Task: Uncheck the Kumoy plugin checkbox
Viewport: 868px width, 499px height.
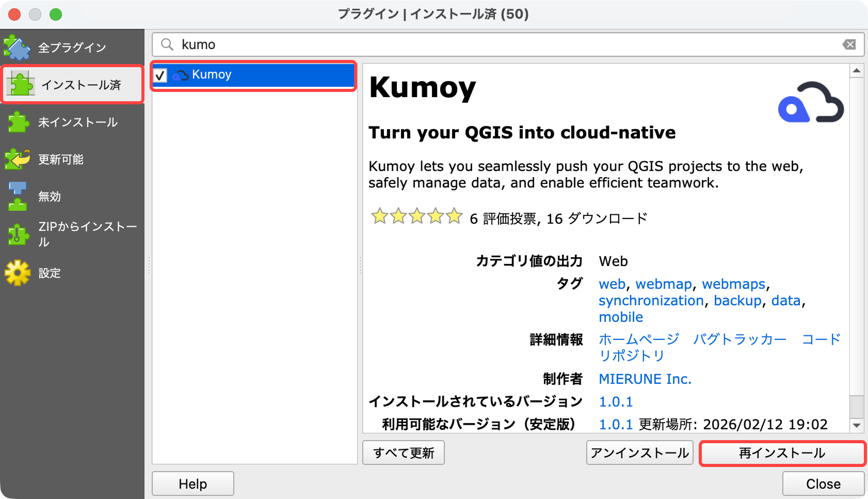Action: tap(160, 75)
